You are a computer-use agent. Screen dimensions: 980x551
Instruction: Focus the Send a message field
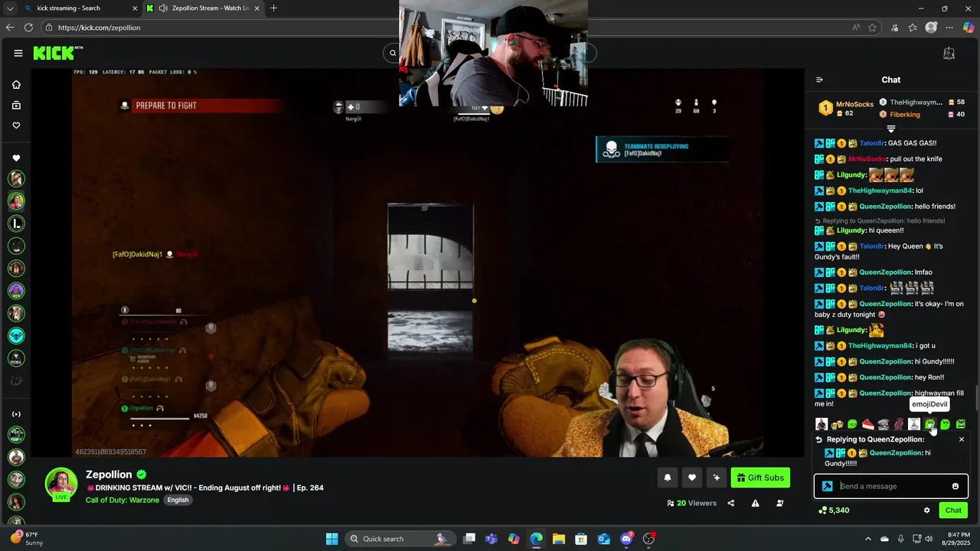[x=893, y=486]
